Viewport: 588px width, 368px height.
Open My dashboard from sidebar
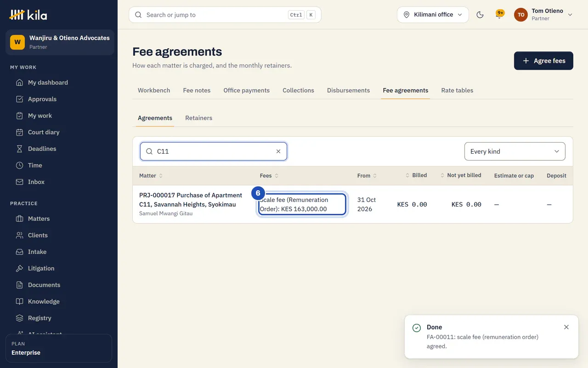[x=59, y=82]
